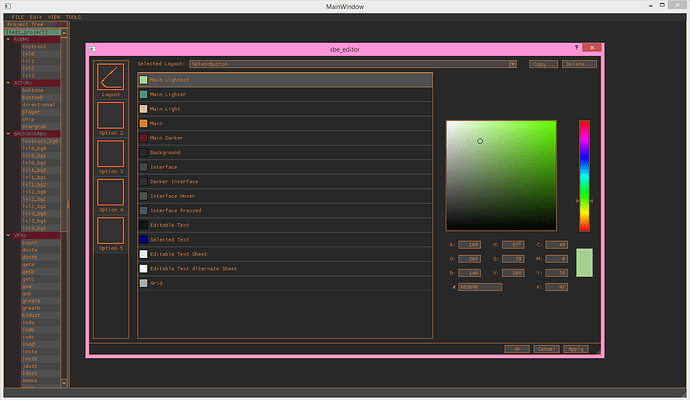Click the C cyan value field
Viewport: 690px width, 400px height.
[557, 245]
